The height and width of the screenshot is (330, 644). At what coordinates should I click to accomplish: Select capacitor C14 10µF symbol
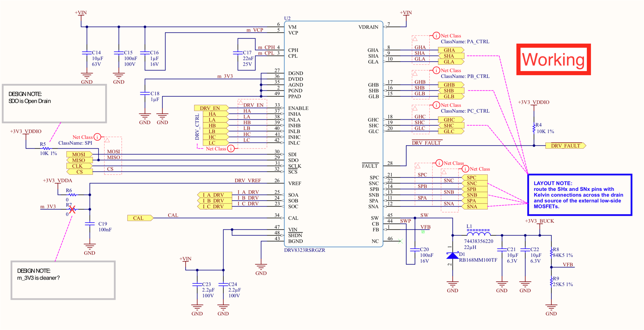click(x=87, y=53)
